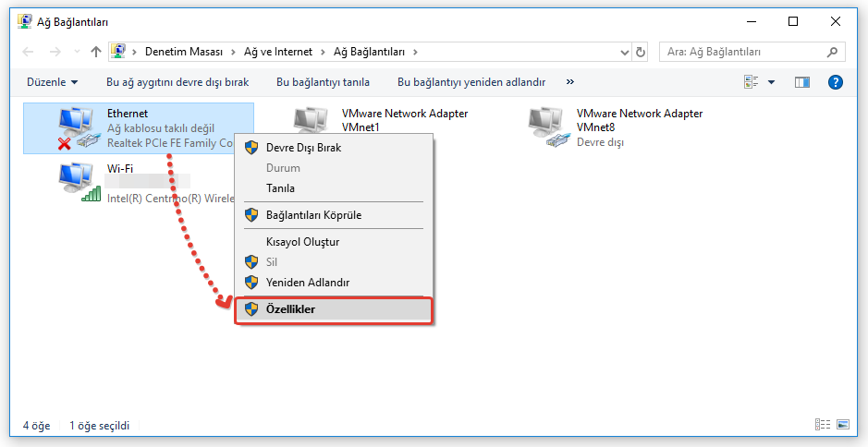Expand the Düzenle dropdown menu

52,82
